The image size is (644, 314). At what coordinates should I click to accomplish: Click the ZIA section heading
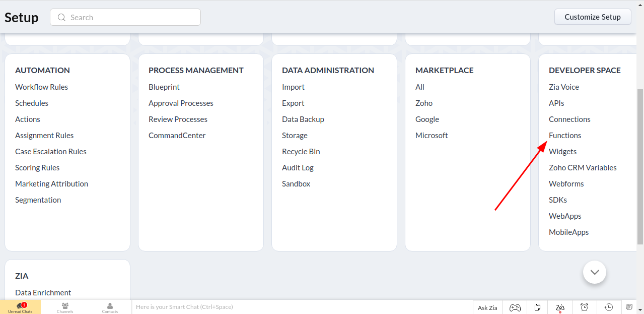[x=22, y=276]
